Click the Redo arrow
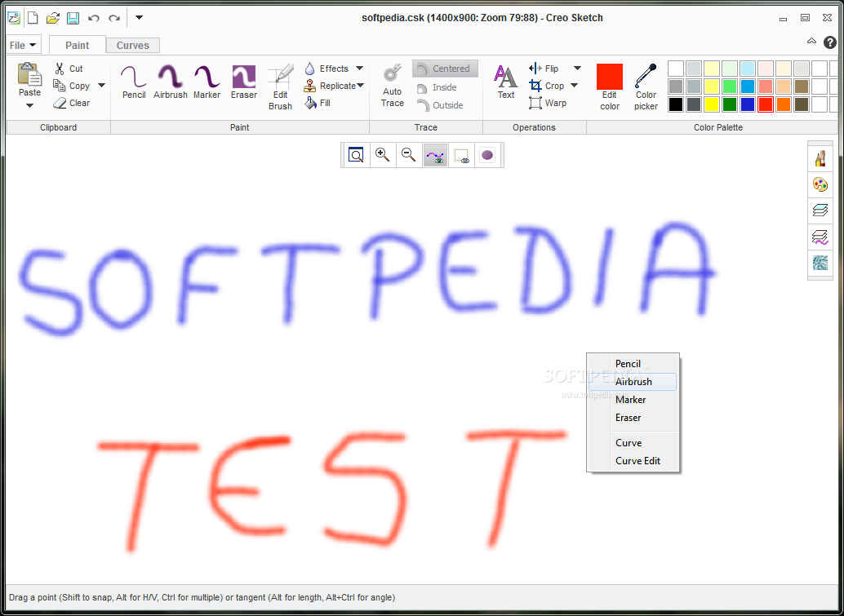 [x=114, y=18]
